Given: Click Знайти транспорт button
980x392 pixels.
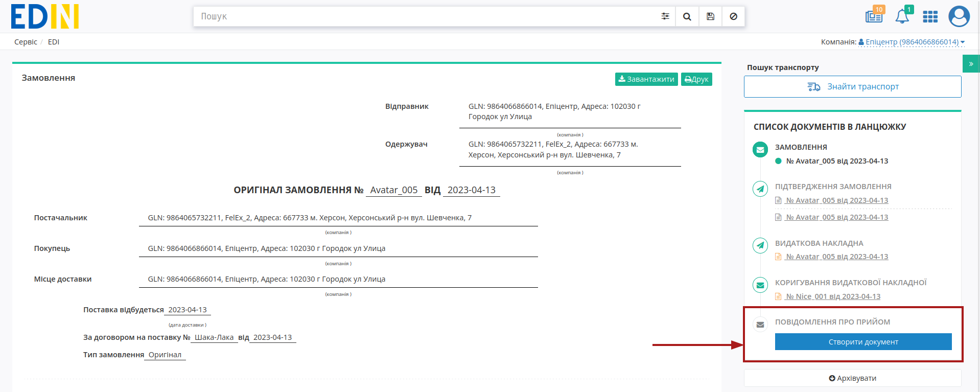Looking at the screenshot, I should point(852,87).
